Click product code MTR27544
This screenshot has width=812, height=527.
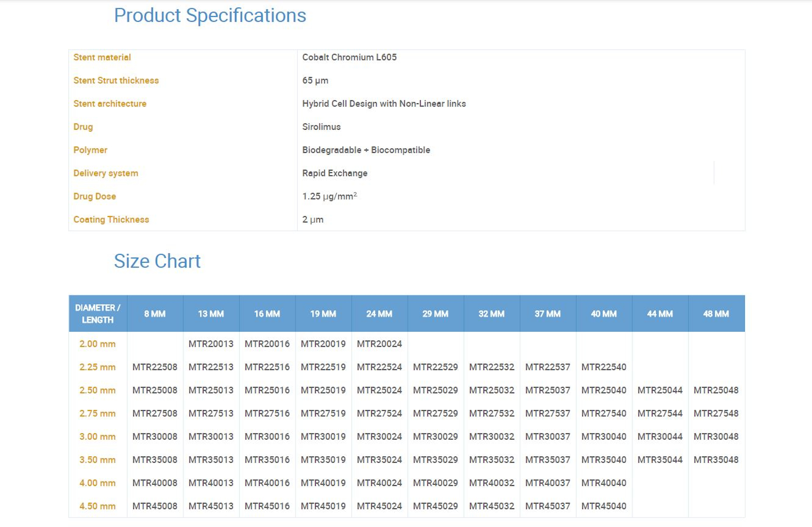click(x=660, y=413)
